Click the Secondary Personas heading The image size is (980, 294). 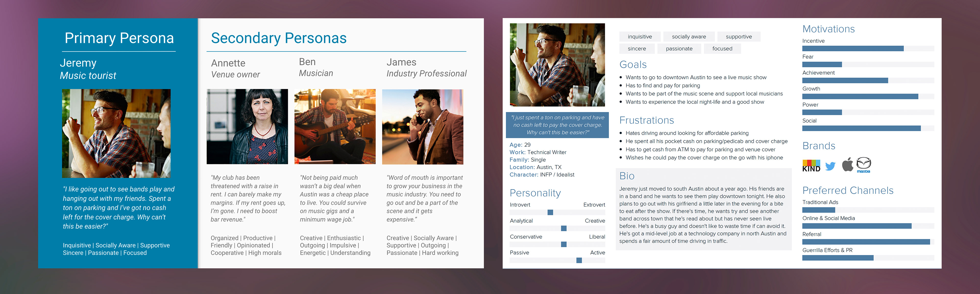[x=278, y=38]
